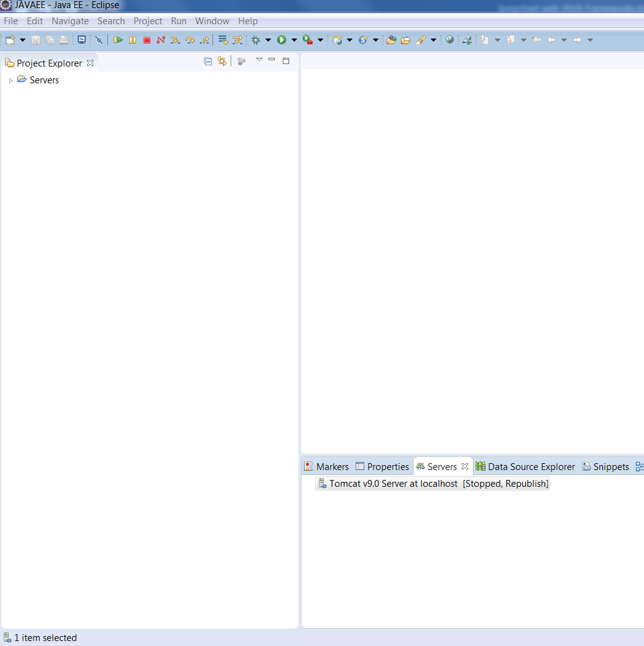Open dropdown beside New Servlet icon
Viewport: 644px width, 646px height.
(x=375, y=40)
